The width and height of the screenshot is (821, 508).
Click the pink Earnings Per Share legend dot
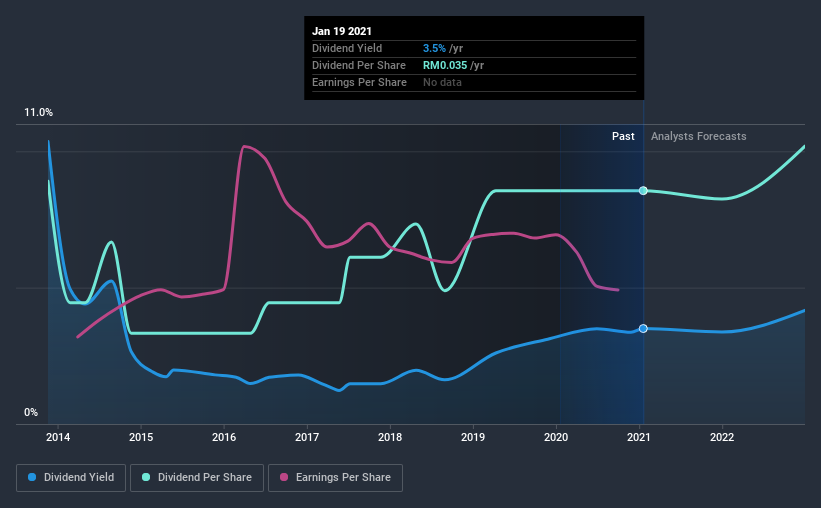click(x=284, y=477)
